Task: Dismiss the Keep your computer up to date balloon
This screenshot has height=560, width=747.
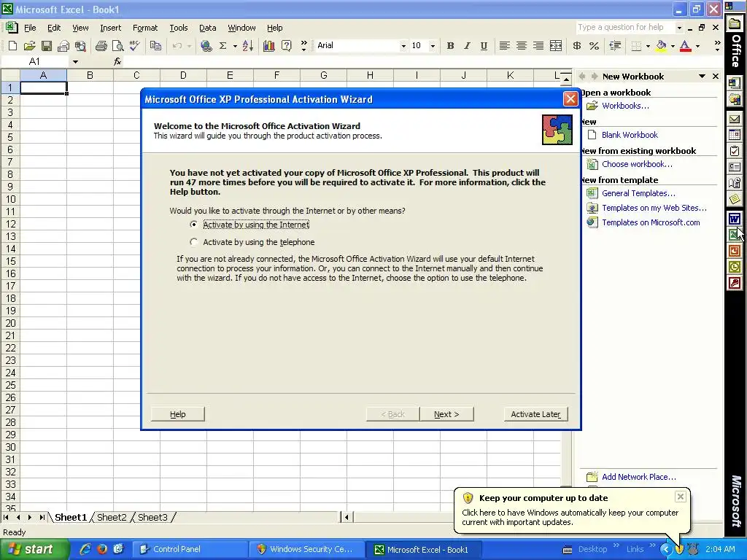Action: click(681, 497)
